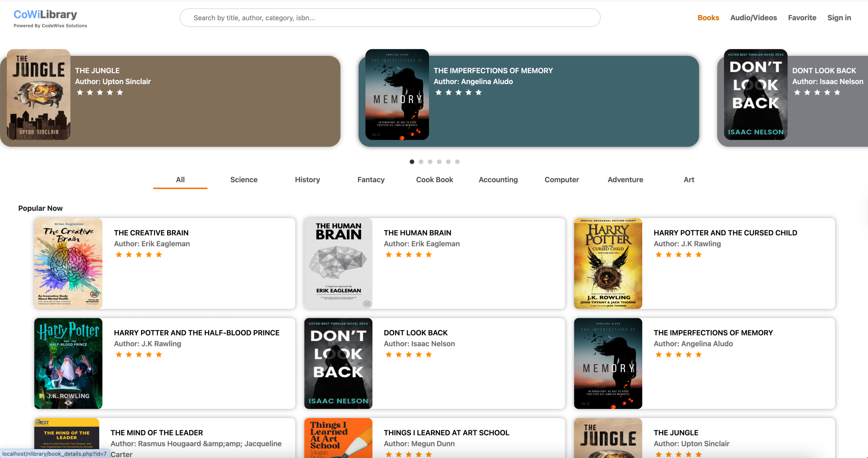Open The Jungle cover in the carousel banner
The height and width of the screenshot is (458, 868).
click(39, 94)
